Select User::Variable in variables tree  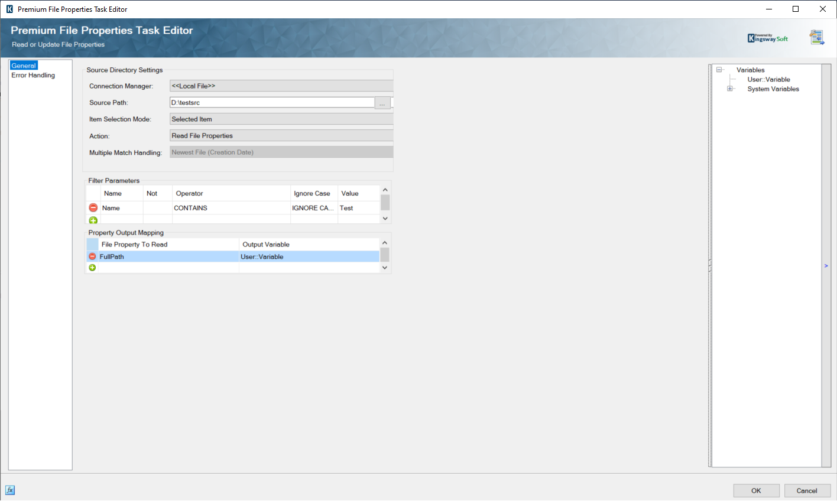pos(768,79)
